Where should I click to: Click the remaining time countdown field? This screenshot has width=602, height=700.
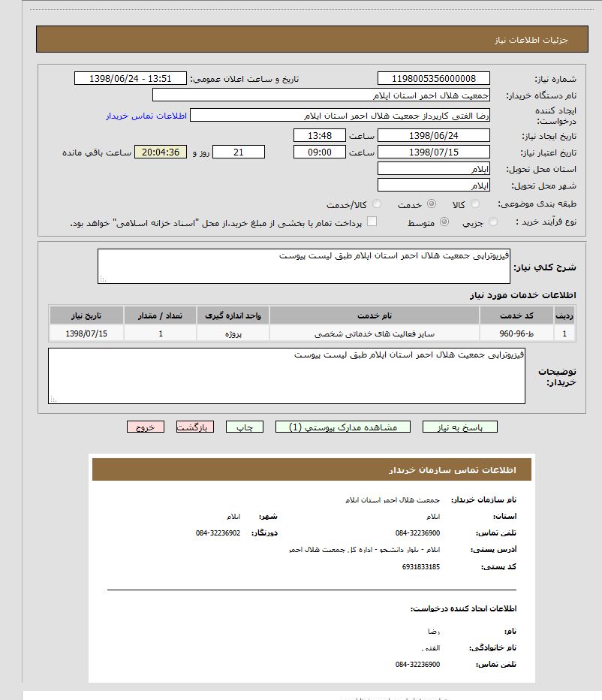(160, 152)
